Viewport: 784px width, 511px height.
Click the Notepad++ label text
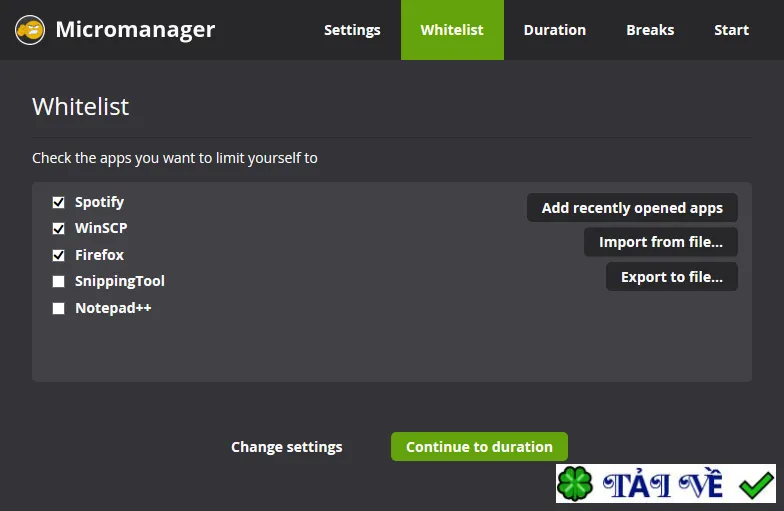[113, 308]
